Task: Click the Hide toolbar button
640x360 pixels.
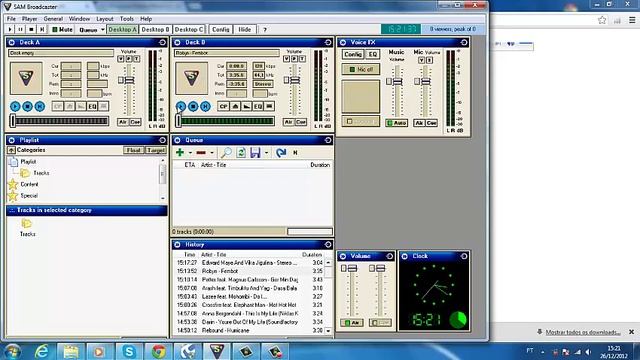Action: (244, 29)
